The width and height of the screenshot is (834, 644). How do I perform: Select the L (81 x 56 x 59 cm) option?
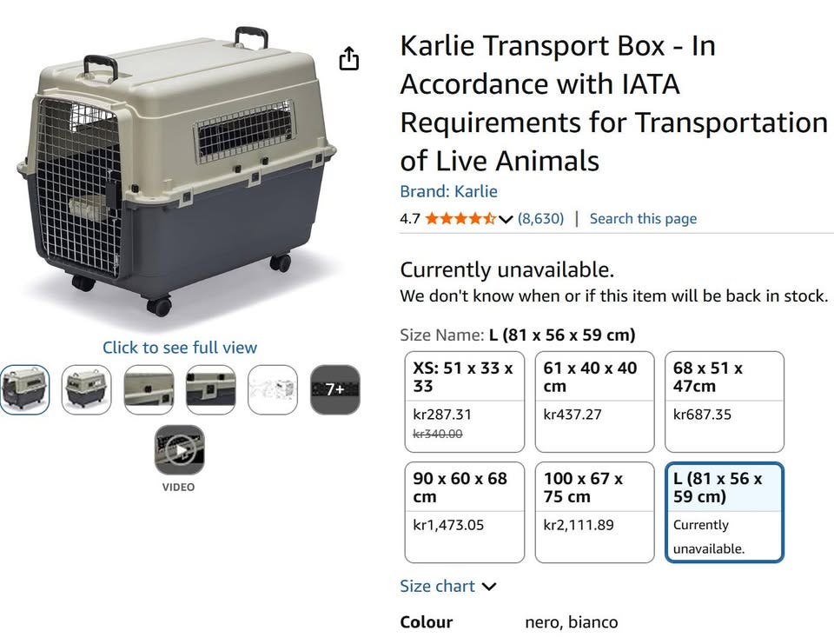pyautogui.click(x=725, y=512)
